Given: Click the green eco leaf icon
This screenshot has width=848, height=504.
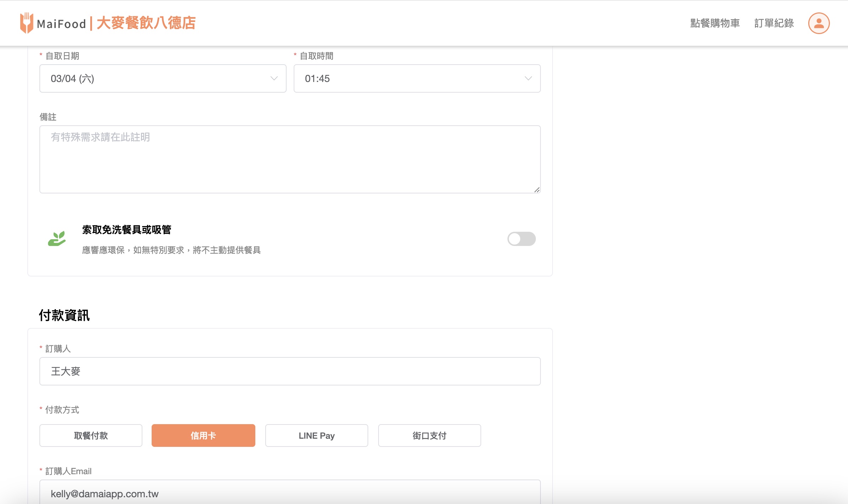Looking at the screenshot, I should pos(57,239).
